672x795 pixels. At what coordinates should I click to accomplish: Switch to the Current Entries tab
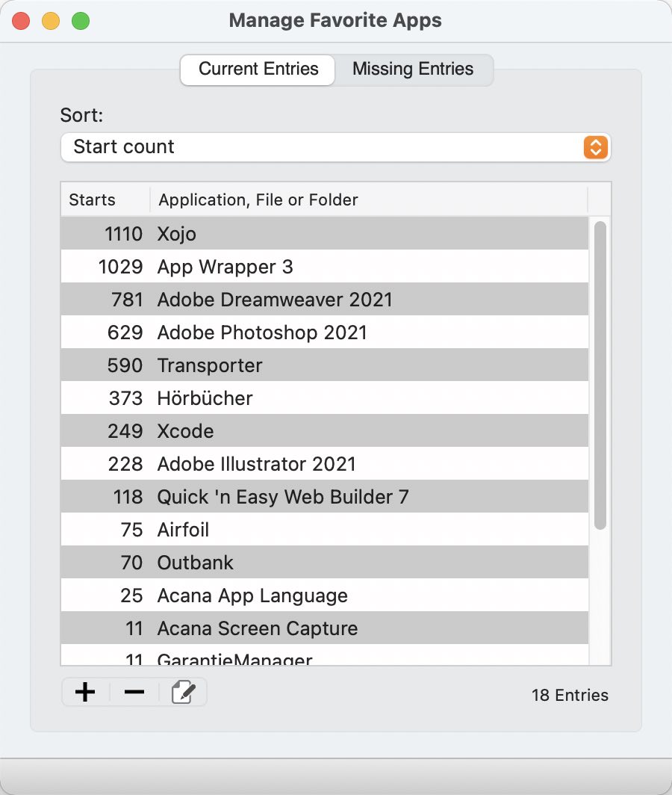coord(258,69)
